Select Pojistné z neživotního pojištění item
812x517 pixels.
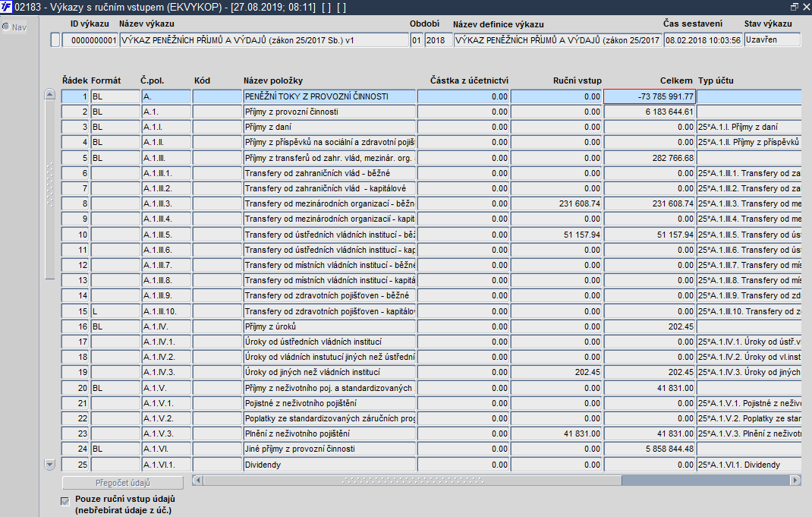coord(329,403)
